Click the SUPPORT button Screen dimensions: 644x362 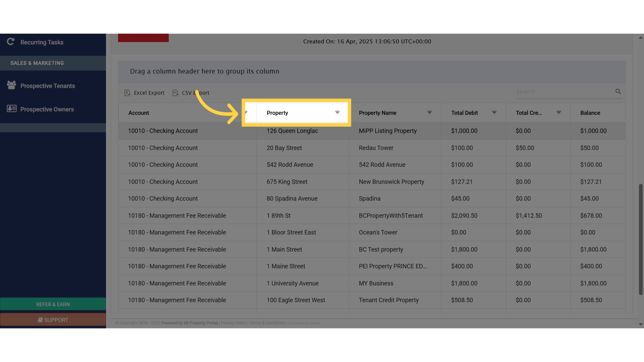point(53,320)
